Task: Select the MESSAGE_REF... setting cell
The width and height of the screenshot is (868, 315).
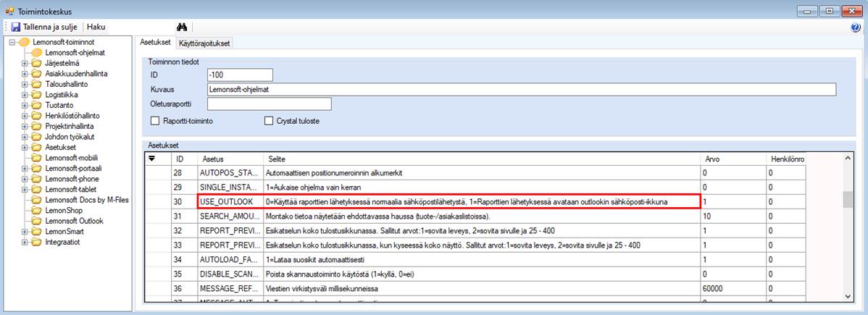Action: [229, 288]
